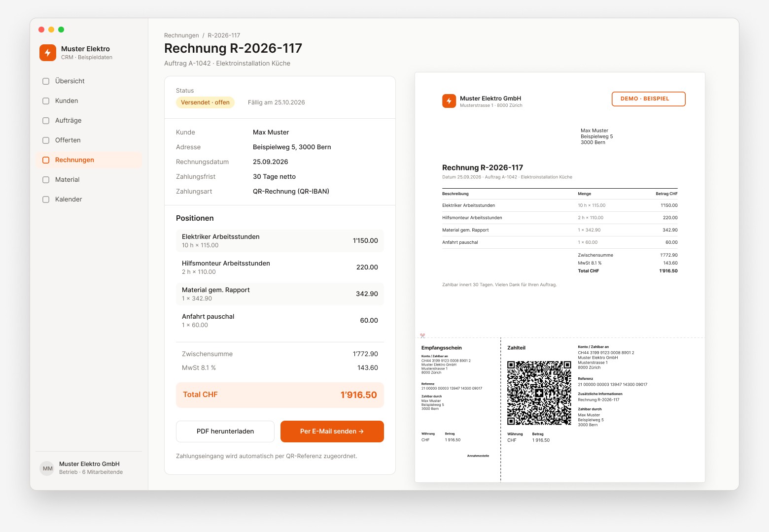Select the Kunden icon in sidebar
The height and width of the screenshot is (532, 769).
click(x=46, y=101)
